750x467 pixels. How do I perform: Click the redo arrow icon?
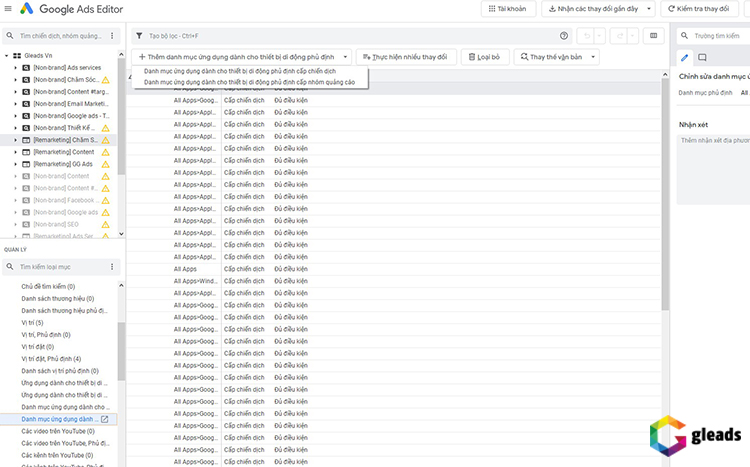[621, 35]
